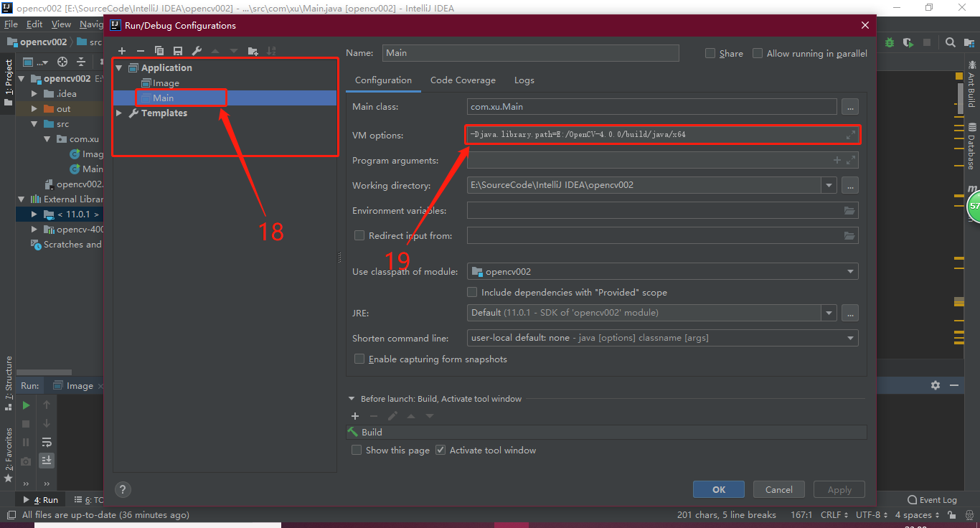Click the Cancel button
This screenshot has height=528, width=980.
click(779, 489)
